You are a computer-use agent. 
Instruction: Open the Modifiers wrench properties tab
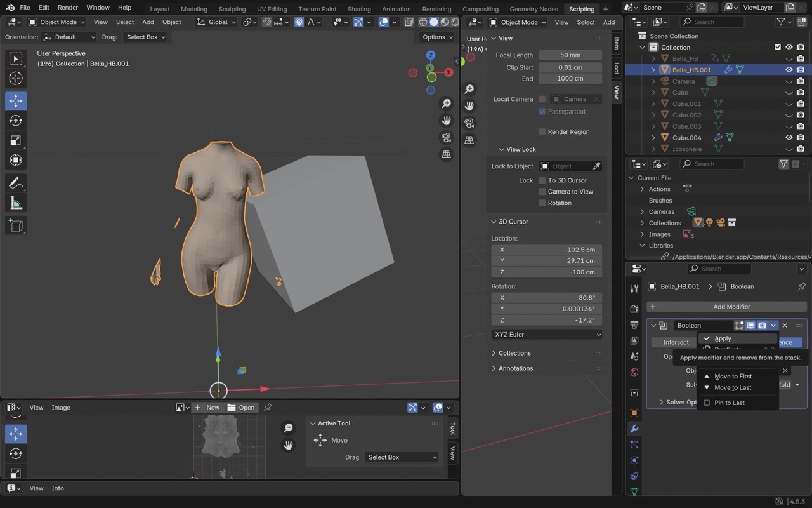(x=634, y=429)
